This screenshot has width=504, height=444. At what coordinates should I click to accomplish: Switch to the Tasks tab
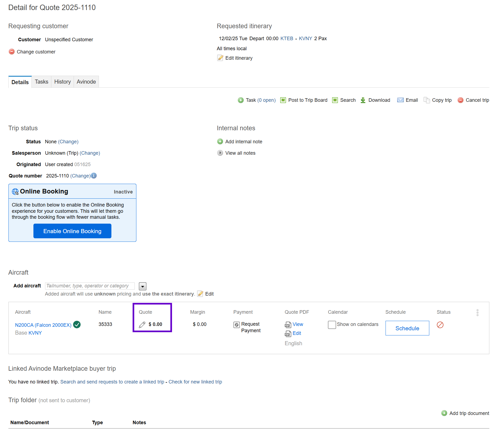click(x=42, y=82)
